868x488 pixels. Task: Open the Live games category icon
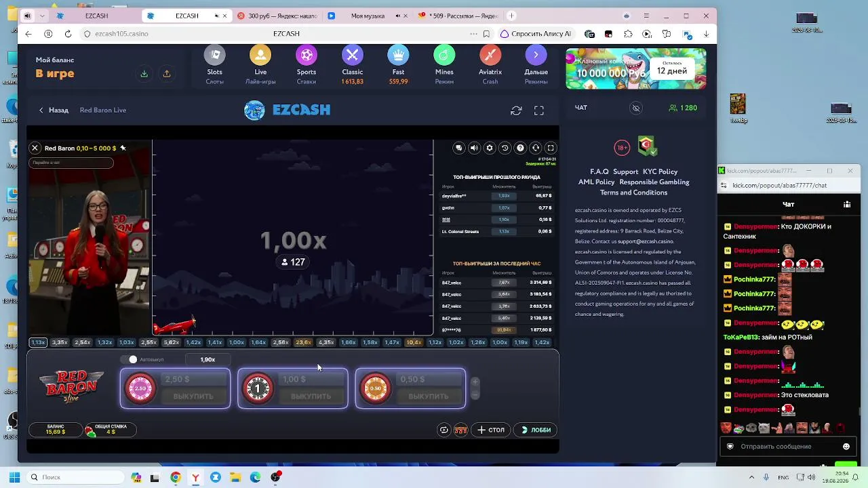pos(260,56)
